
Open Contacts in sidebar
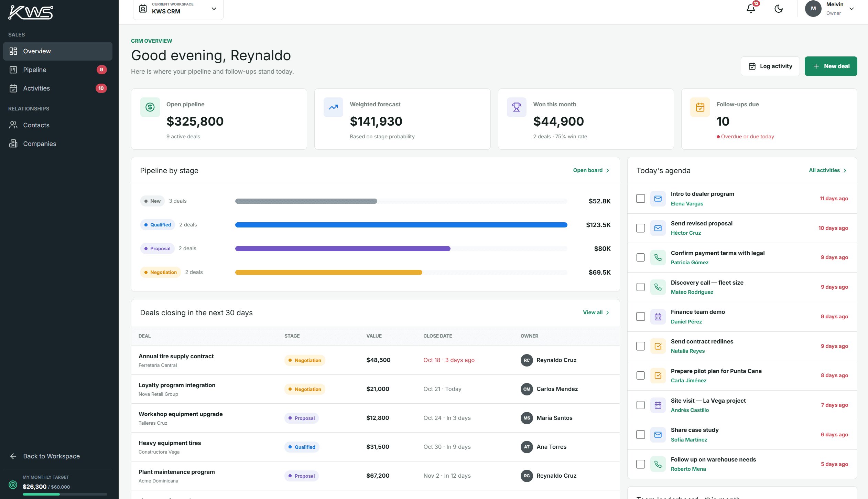pos(58,125)
